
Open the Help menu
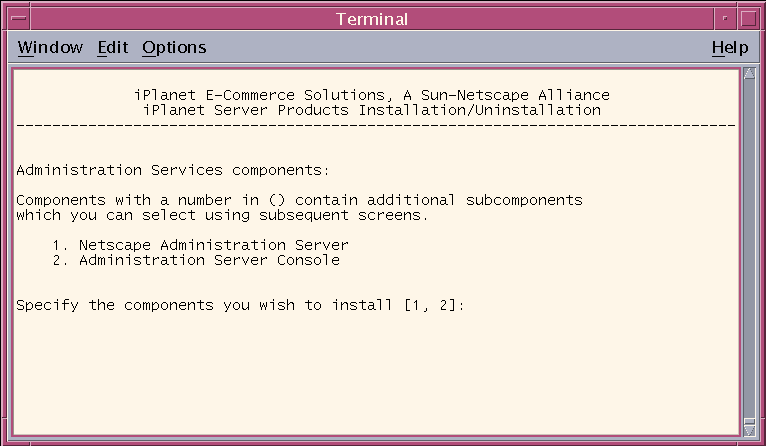click(730, 47)
